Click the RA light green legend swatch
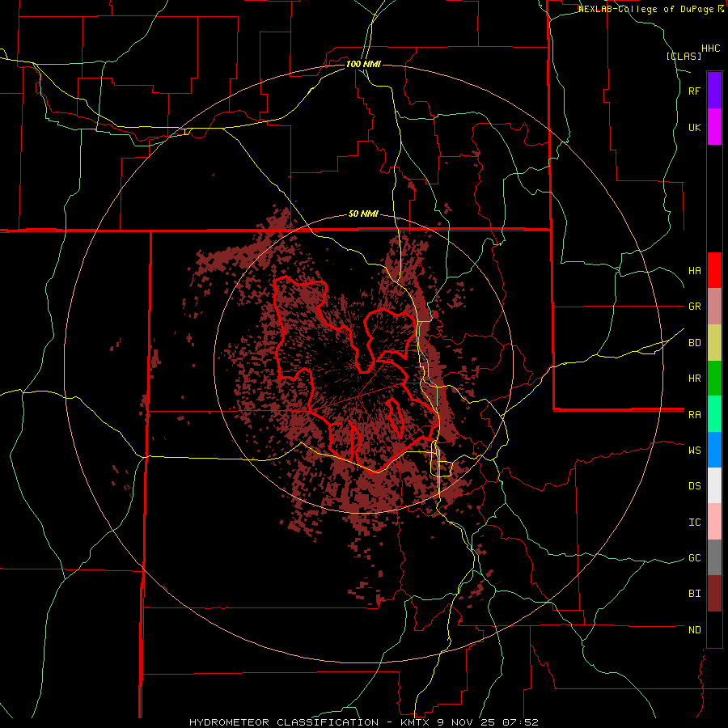Viewport: 728px width, 728px height. pyautogui.click(x=714, y=414)
